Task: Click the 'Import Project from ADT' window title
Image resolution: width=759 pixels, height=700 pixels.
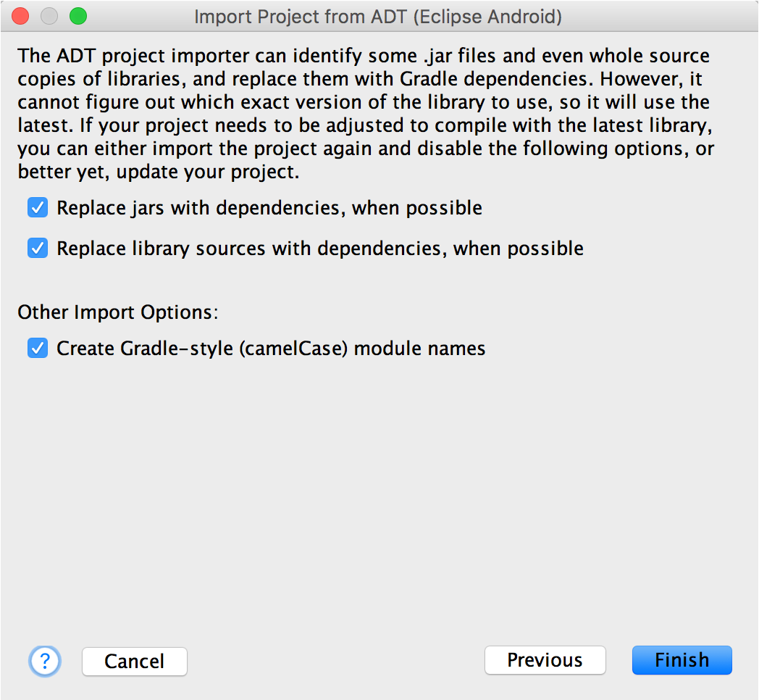Action: (378, 16)
